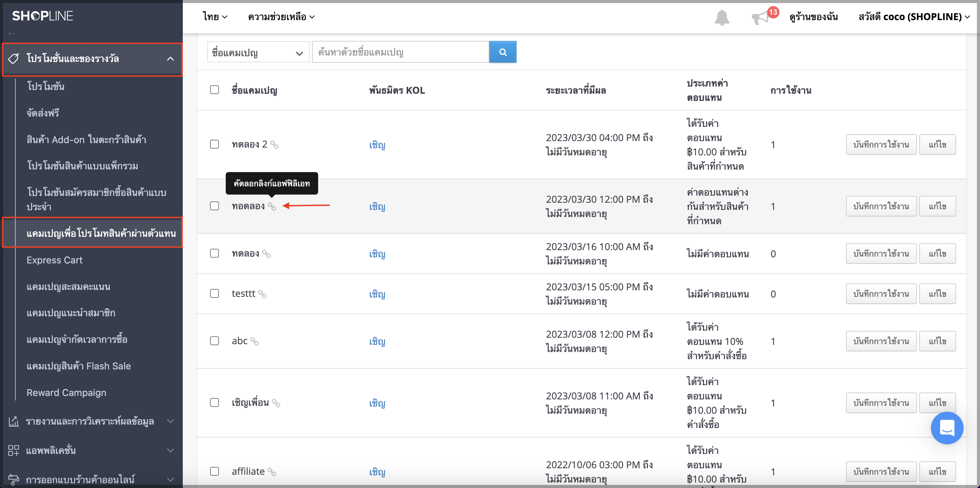This screenshot has width=980, height=488.
Task: Open โปรโมชันสินค้าแบบแพ็กรวม menu item
Action: (82, 166)
